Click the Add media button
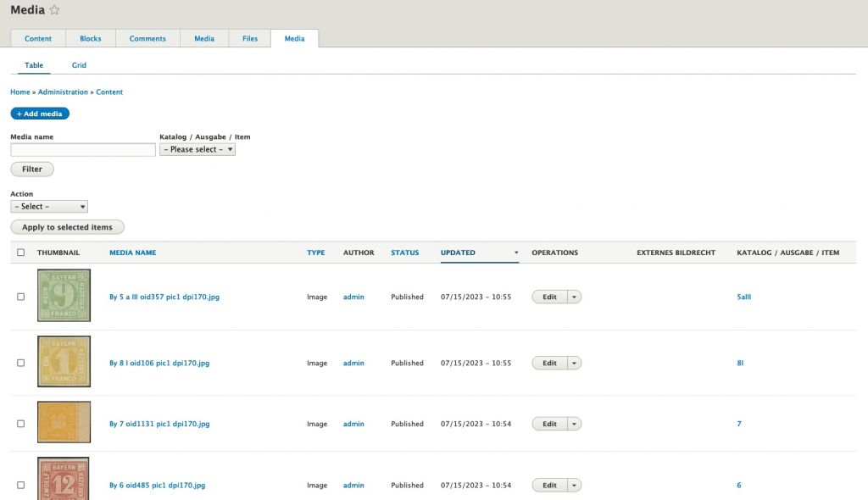Screen dimensions: 868x500 [40, 114]
